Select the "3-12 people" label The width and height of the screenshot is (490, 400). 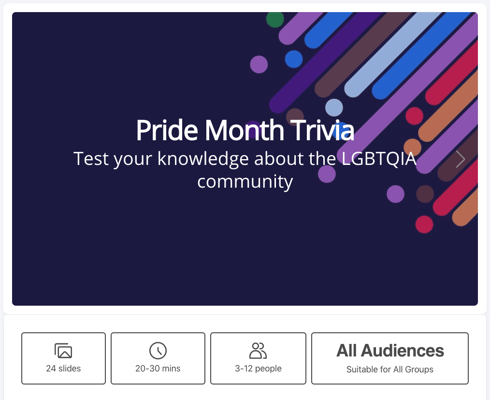[x=258, y=368]
